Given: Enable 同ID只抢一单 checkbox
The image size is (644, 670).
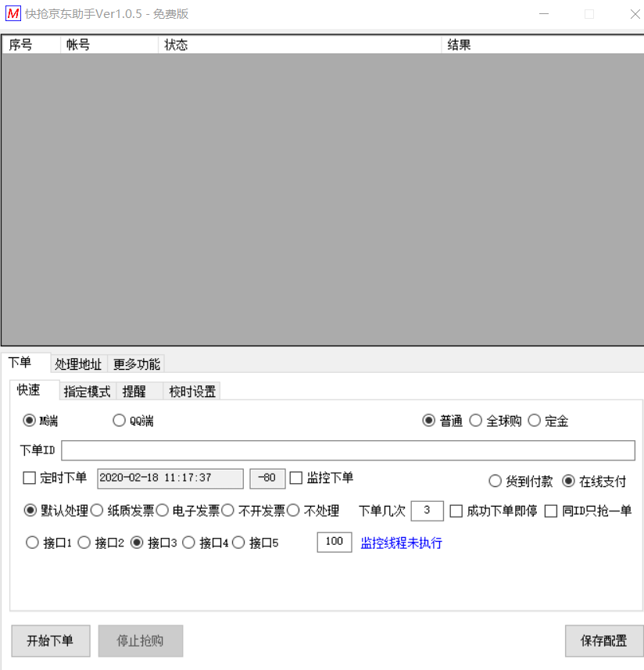Looking at the screenshot, I should click(551, 511).
